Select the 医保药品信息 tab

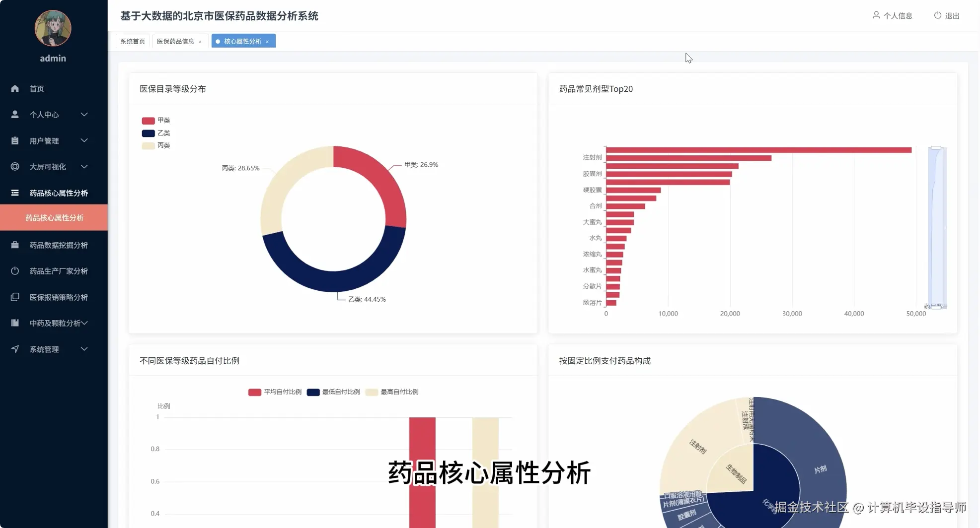point(176,41)
